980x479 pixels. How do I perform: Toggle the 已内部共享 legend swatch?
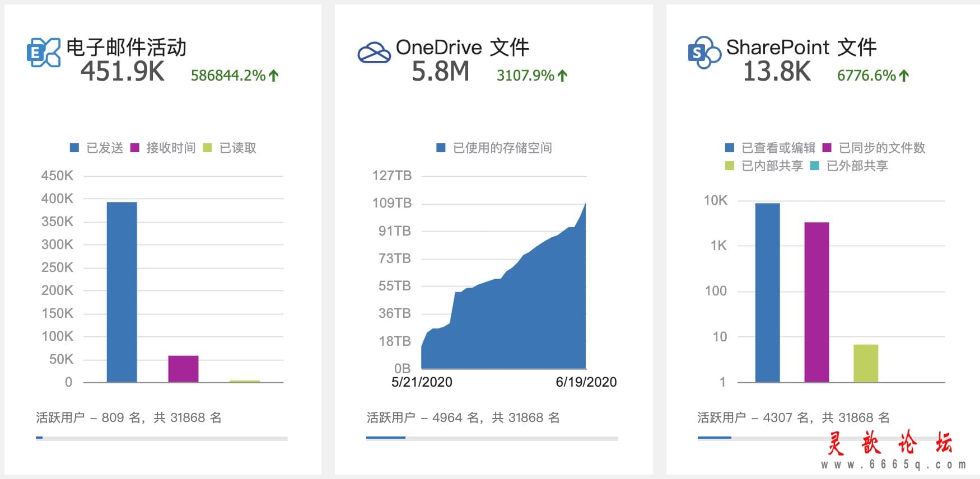(730, 166)
